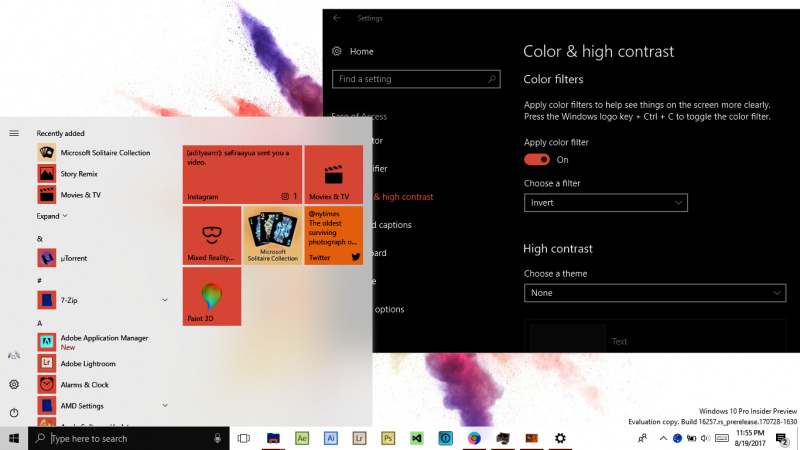
Task: Jump to the & section header
Action: (x=40, y=239)
